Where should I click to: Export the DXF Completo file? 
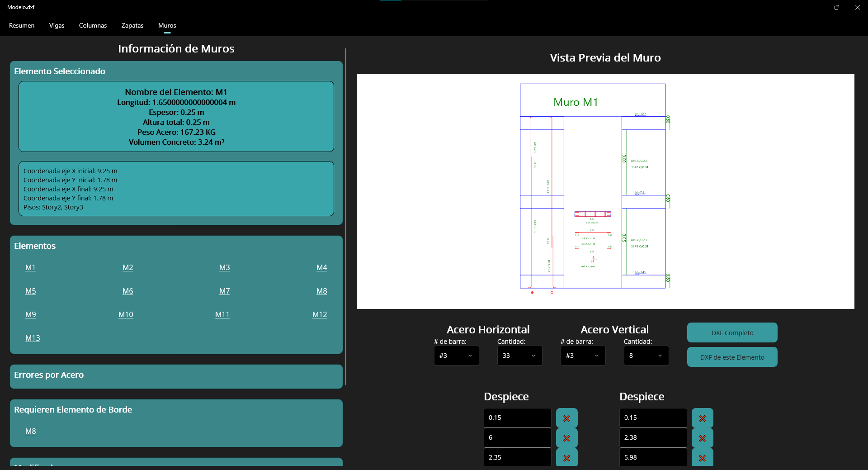(x=732, y=332)
